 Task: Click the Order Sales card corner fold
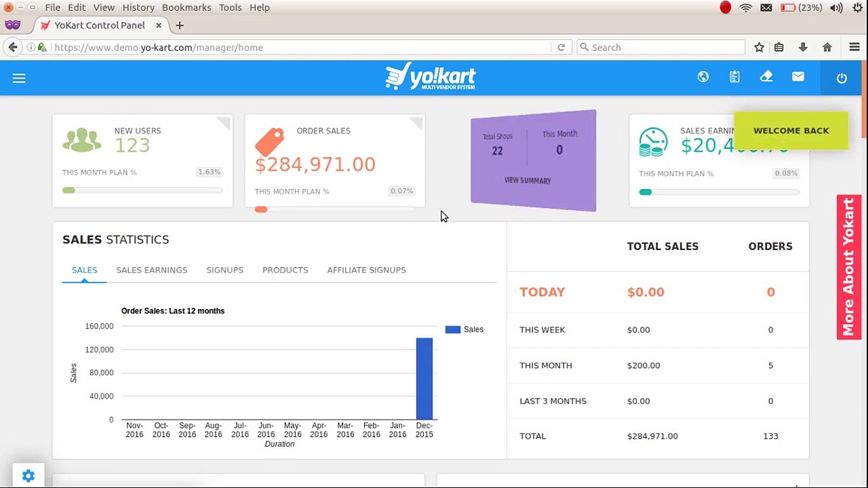click(416, 123)
